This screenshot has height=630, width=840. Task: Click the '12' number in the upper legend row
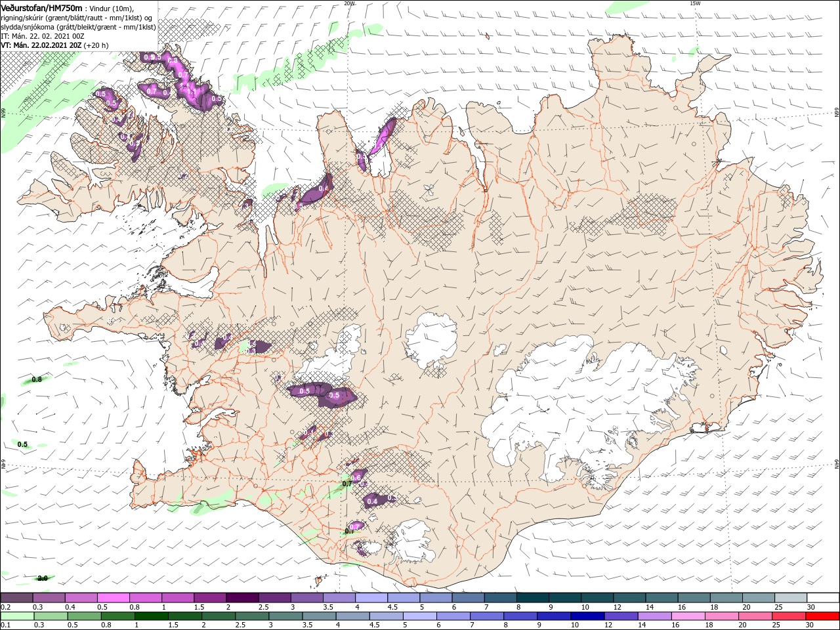pyautogui.click(x=619, y=607)
